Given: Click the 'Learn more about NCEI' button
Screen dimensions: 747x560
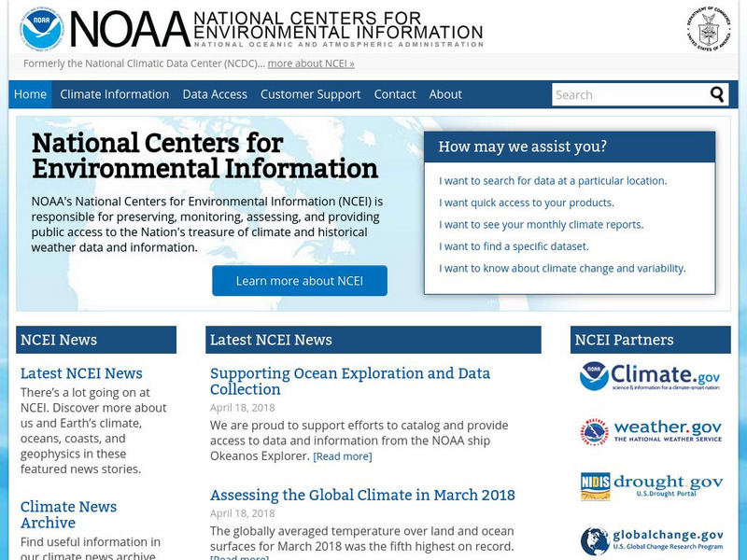Looking at the screenshot, I should (300, 281).
